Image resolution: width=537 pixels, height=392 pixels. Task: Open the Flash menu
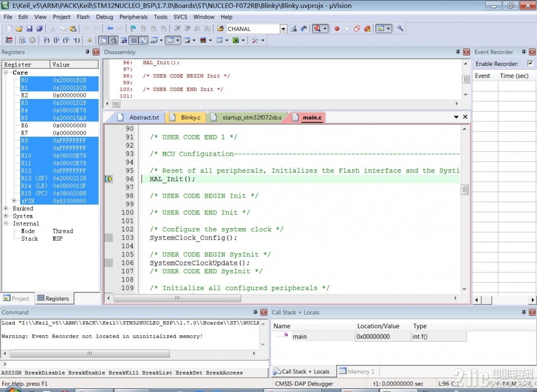83,17
